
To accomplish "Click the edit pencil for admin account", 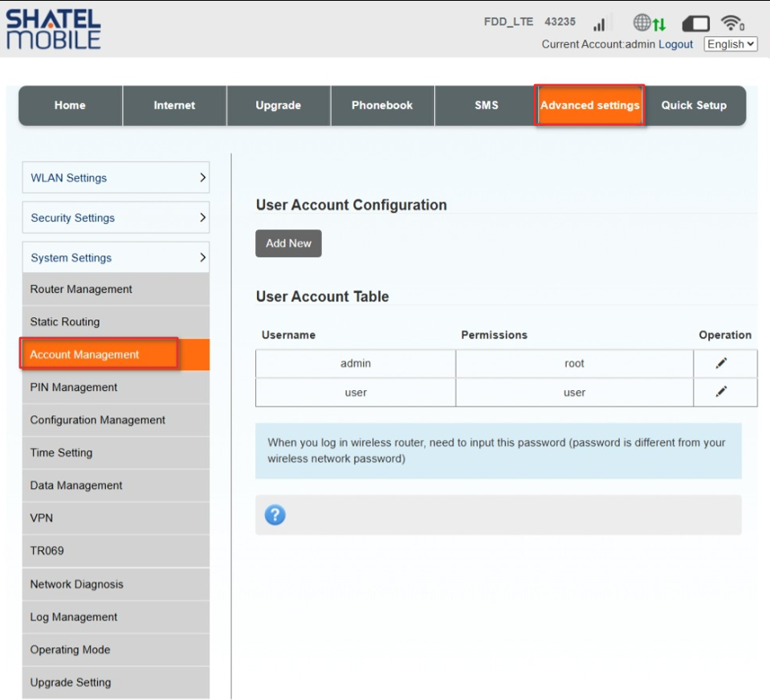I will click(x=721, y=364).
